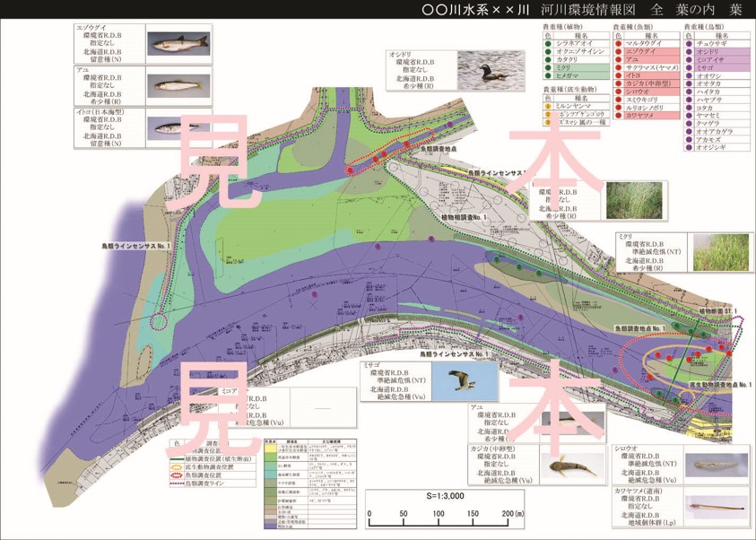Viewport: 756px width, 540px height.
Task: Click ミコアイサ in the bird legend
Action: pos(710,60)
